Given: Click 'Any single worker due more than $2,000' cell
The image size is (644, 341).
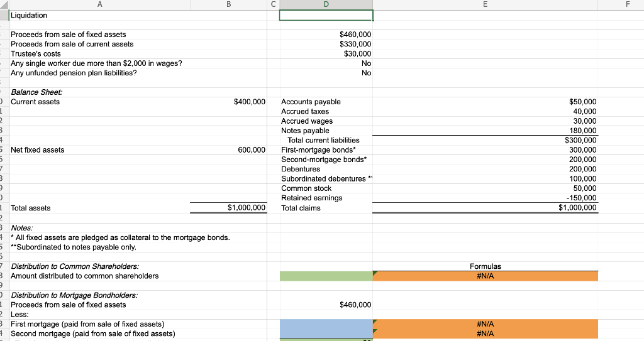Looking at the screenshot, I should (x=96, y=63).
